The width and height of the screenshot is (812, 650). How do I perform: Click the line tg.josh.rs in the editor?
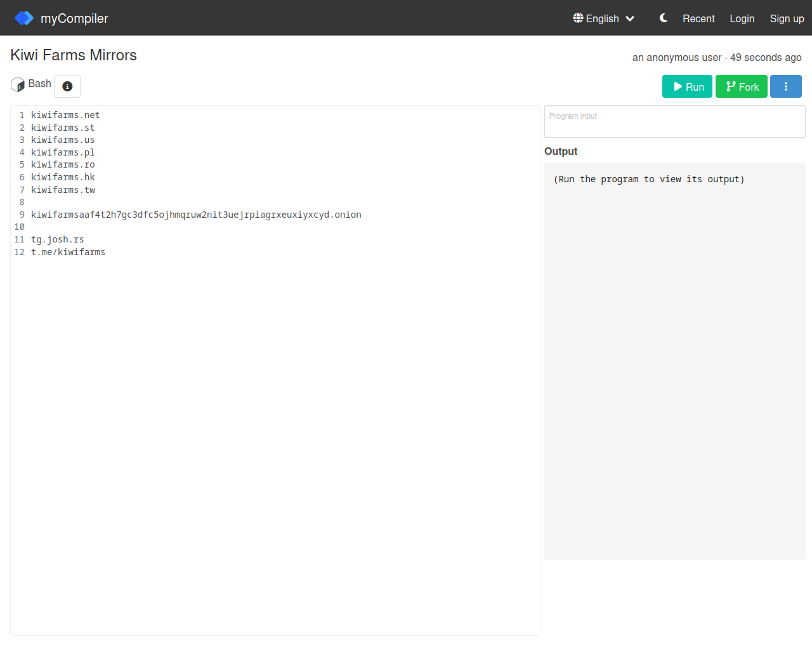(x=58, y=239)
